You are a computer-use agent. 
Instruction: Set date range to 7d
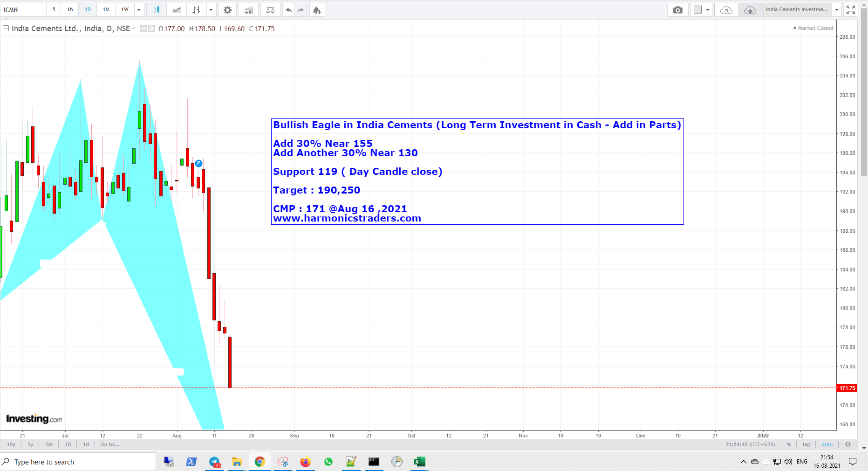(68, 444)
